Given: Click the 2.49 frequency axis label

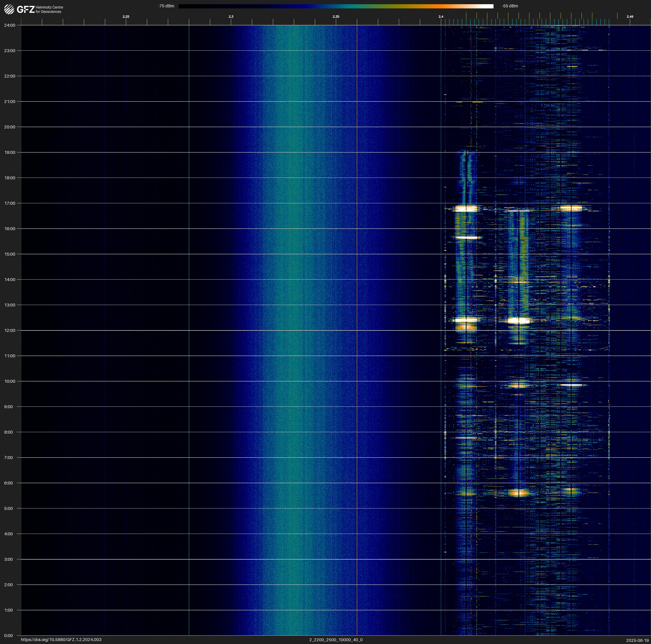Looking at the screenshot, I should click(629, 17).
